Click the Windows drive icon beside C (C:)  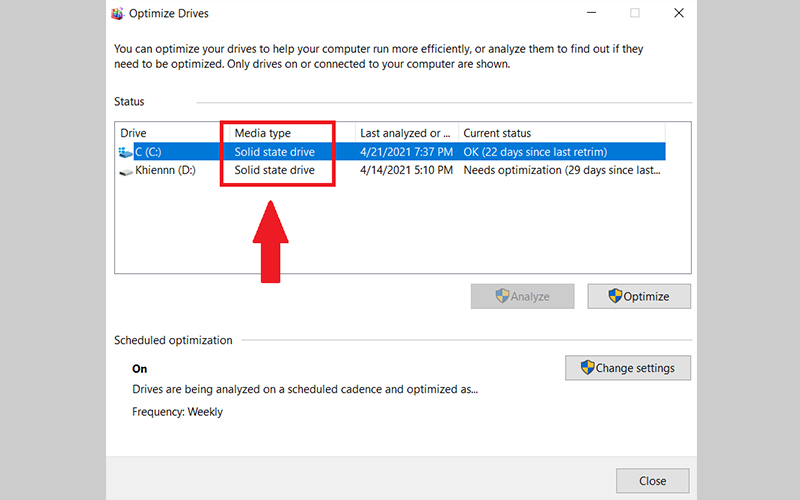(x=126, y=152)
